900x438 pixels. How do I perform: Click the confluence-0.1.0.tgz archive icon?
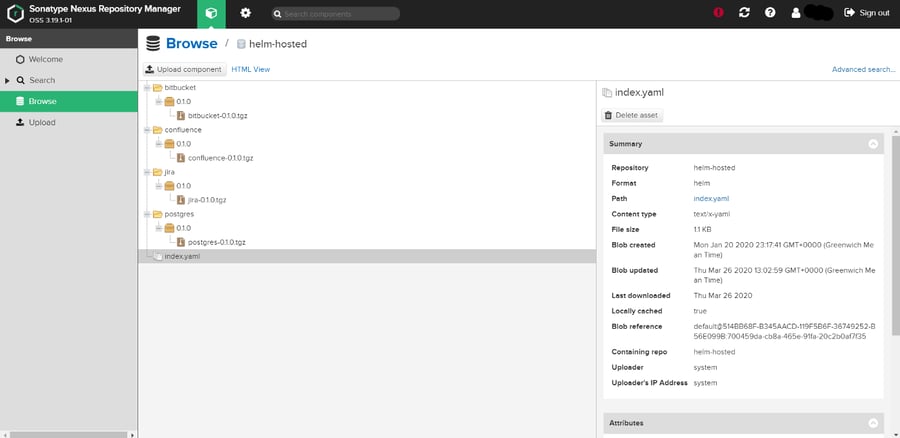[x=181, y=158]
